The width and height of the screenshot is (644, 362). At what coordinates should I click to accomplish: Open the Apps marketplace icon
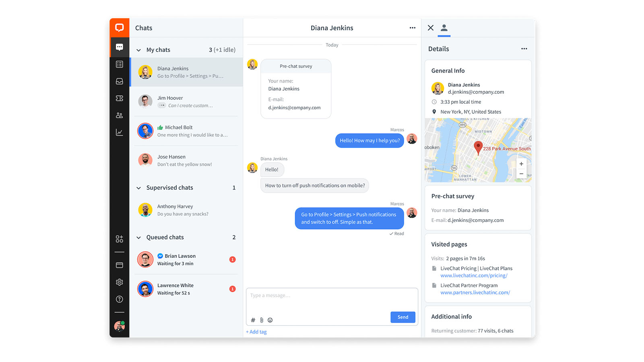tap(120, 239)
